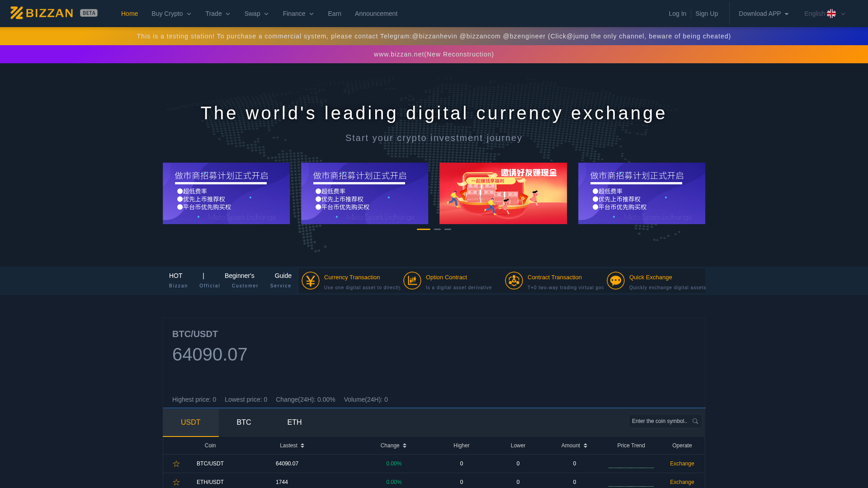
Task: Click the Customer Service text
Action: (x=262, y=286)
